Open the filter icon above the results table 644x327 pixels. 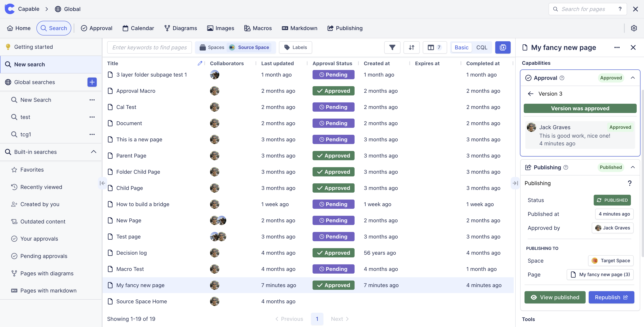pos(392,47)
